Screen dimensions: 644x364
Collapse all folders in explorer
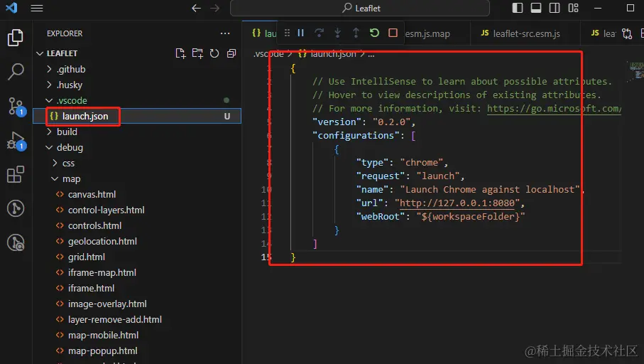[231, 53]
